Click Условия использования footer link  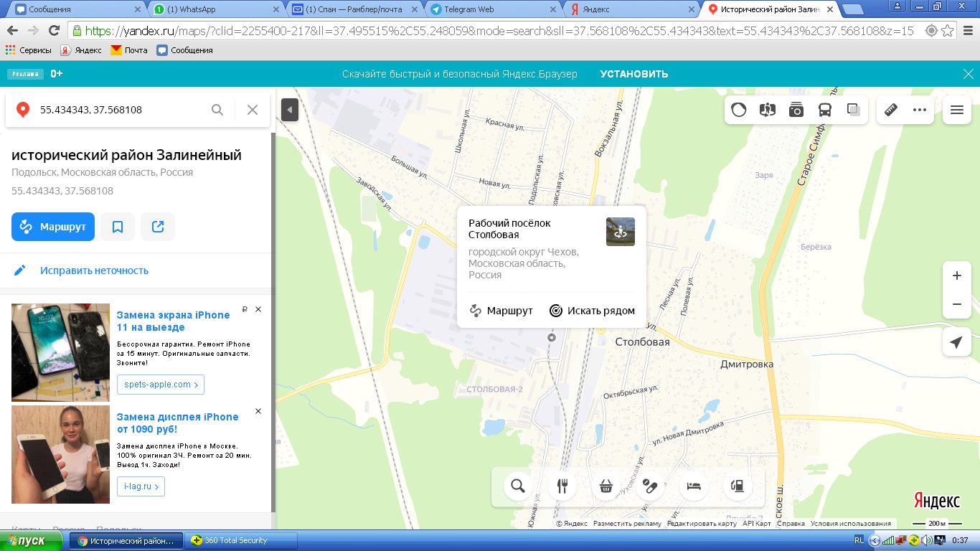(851, 524)
